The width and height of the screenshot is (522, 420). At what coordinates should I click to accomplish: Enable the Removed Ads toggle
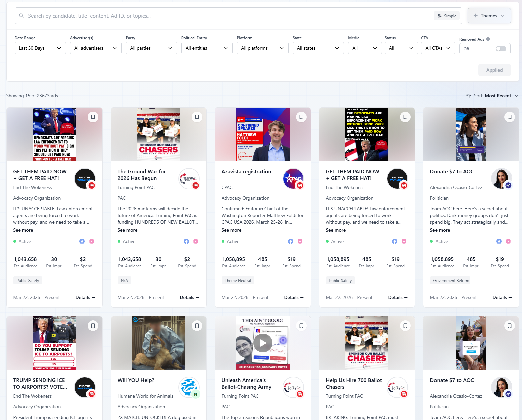tap(501, 49)
